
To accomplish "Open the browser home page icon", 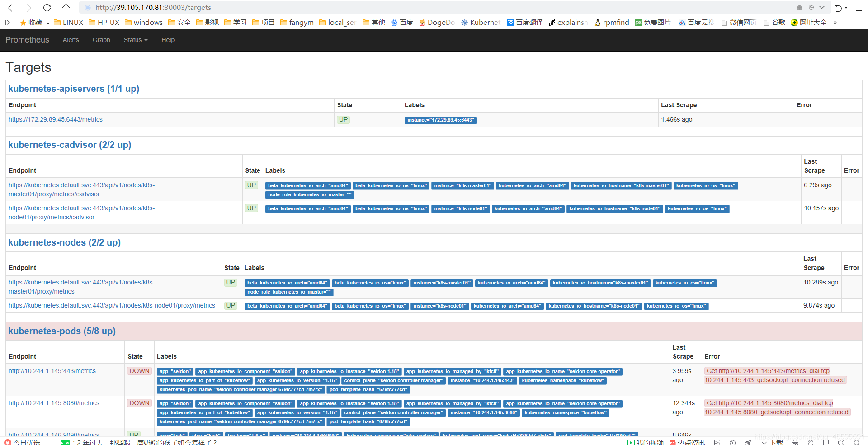I will tap(66, 8).
